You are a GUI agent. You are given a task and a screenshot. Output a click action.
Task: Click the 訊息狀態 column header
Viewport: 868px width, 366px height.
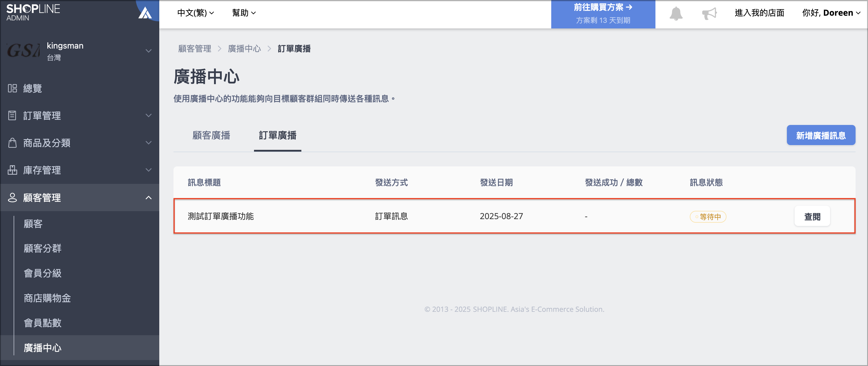click(706, 183)
